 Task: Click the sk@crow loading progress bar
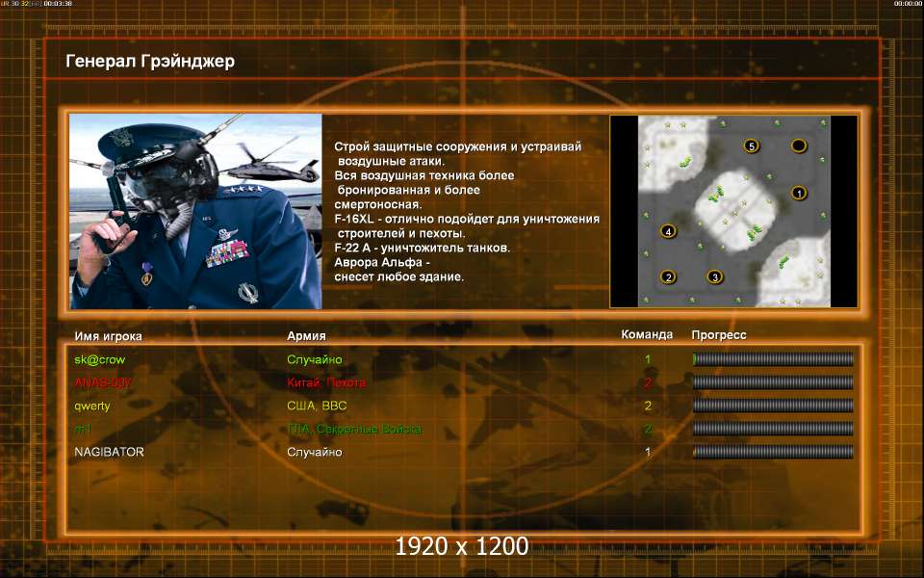(x=773, y=359)
